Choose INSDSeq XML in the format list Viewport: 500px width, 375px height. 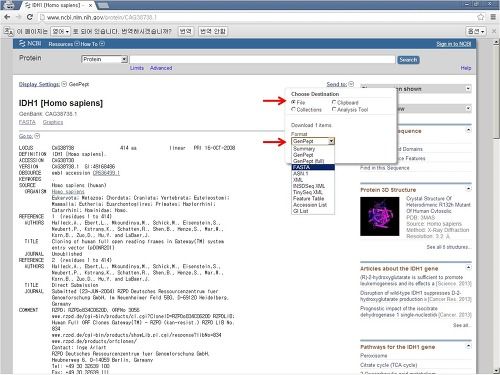313,186
